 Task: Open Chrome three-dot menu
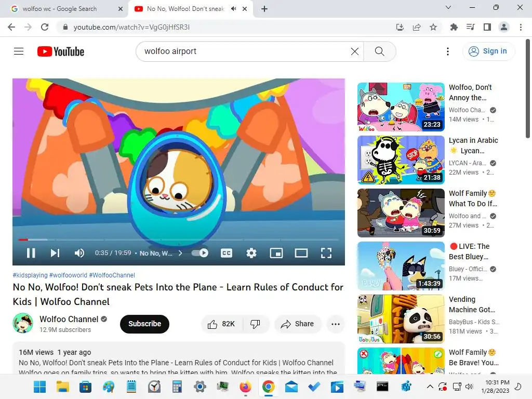(x=521, y=27)
